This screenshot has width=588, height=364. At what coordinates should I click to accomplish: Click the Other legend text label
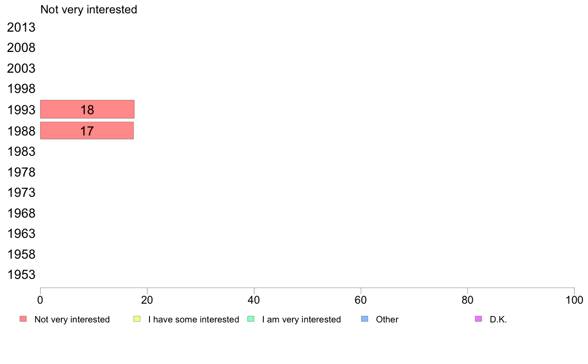pos(387,319)
